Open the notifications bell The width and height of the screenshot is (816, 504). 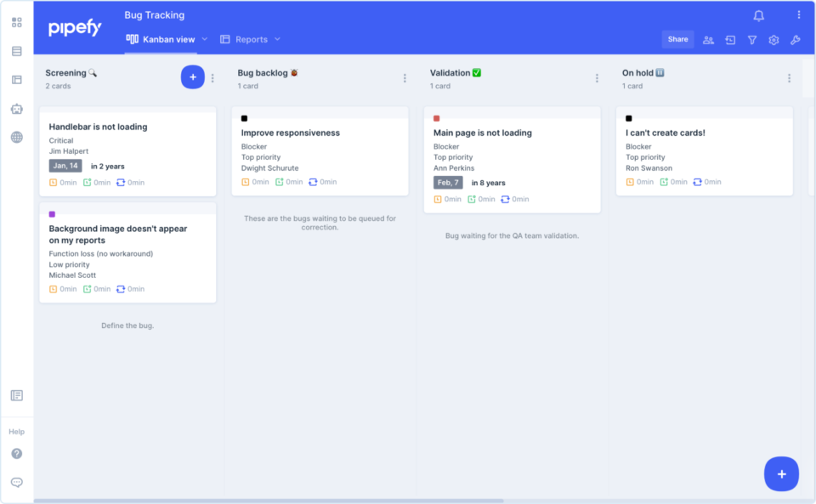757,14
